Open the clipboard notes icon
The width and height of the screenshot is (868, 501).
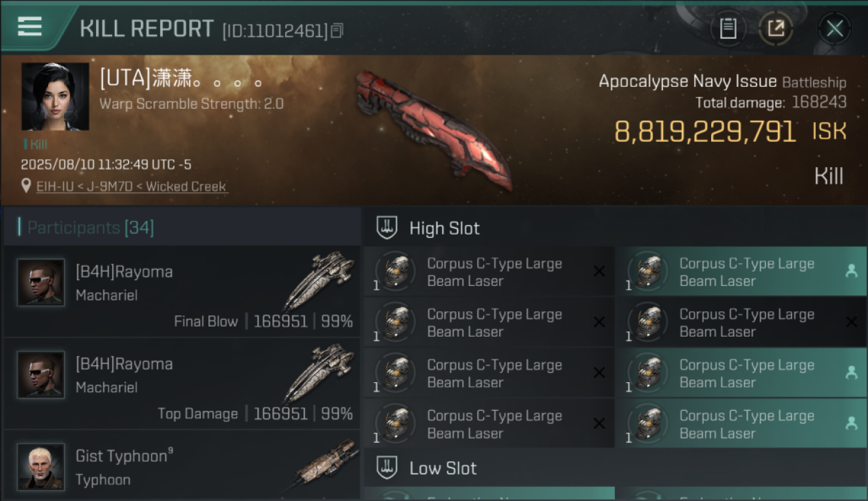tap(728, 29)
